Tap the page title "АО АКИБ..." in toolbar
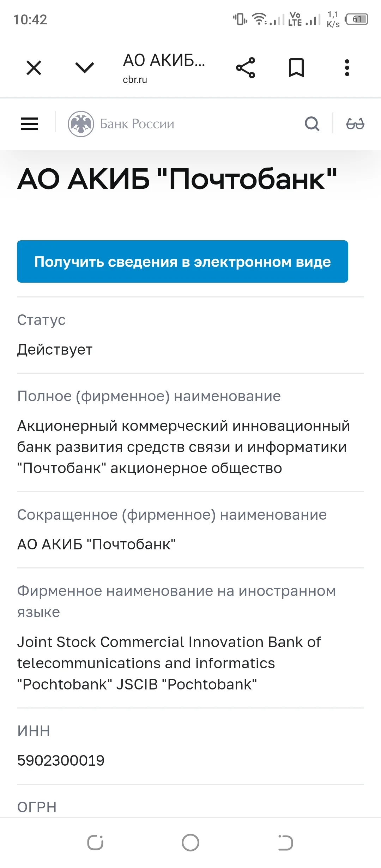The image size is (381, 868). 164,61
